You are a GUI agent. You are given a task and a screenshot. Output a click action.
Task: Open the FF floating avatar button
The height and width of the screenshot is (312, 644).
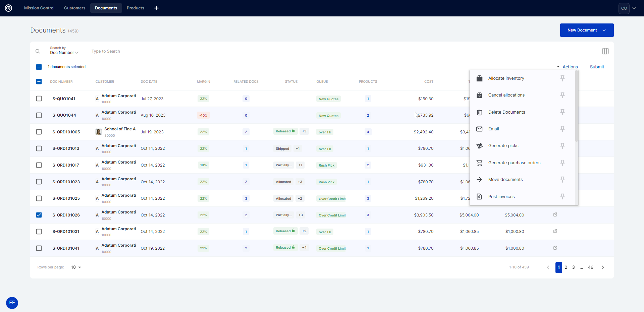[x=12, y=303]
